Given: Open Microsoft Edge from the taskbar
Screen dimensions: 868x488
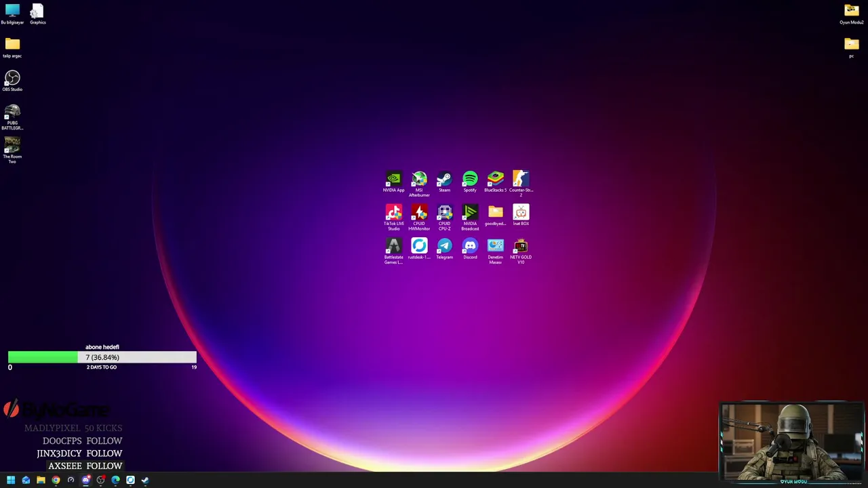Looking at the screenshot, I should 115,480.
